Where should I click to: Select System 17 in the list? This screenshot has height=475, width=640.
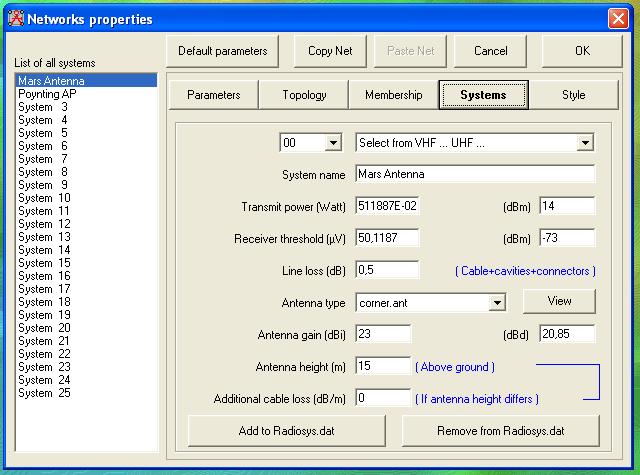coord(86,289)
